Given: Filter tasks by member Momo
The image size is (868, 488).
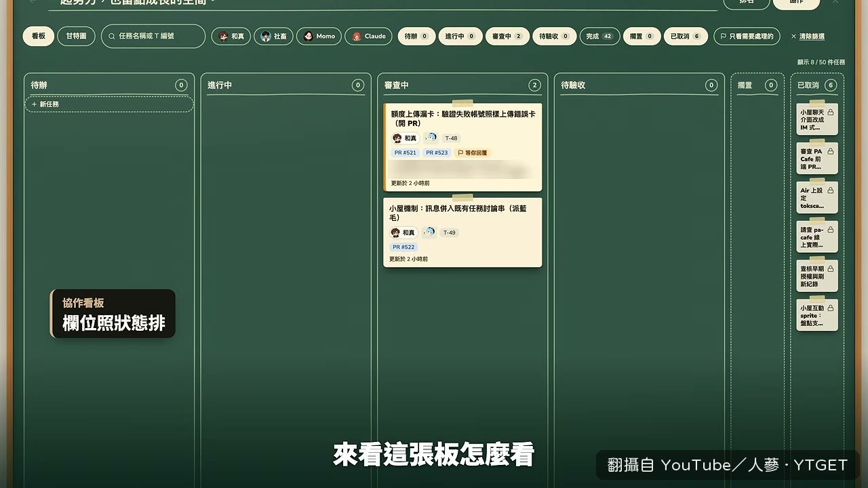Looking at the screenshot, I should [319, 36].
